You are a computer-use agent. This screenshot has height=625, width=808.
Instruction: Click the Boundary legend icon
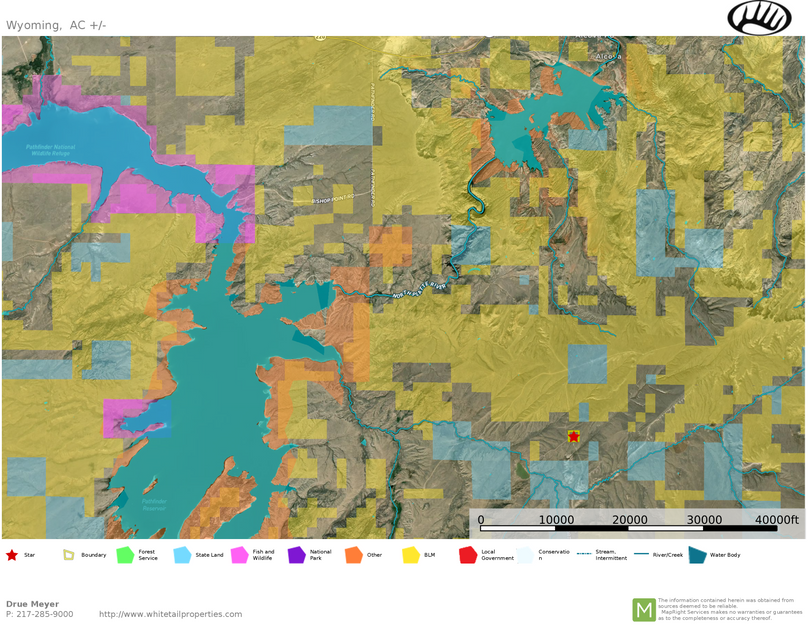click(69, 555)
